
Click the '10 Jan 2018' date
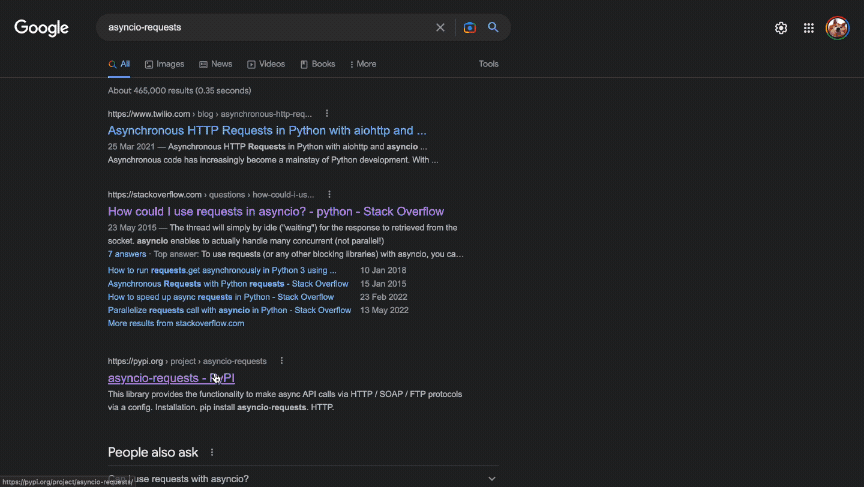point(383,270)
